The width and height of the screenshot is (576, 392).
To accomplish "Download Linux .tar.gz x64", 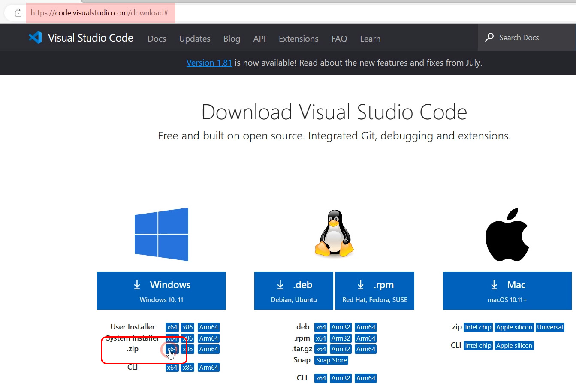I will 321,349.
